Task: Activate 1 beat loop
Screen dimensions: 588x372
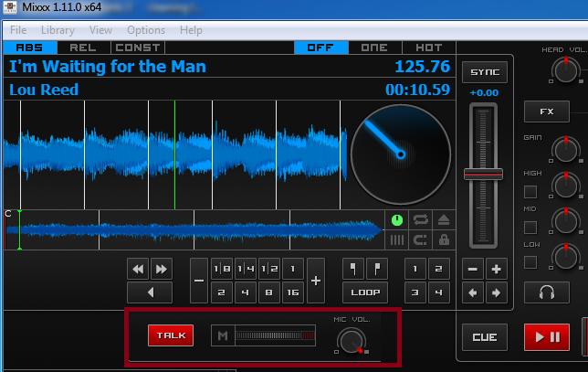Action: pyautogui.click(x=293, y=269)
